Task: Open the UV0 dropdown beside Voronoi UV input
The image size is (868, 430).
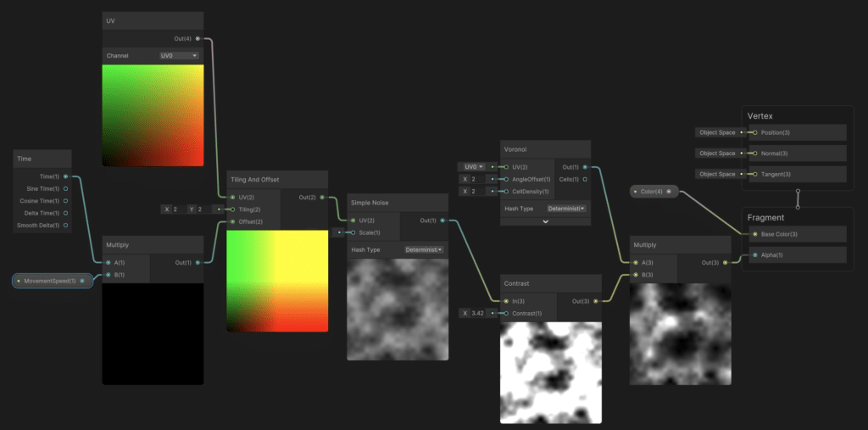Action: [472, 167]
